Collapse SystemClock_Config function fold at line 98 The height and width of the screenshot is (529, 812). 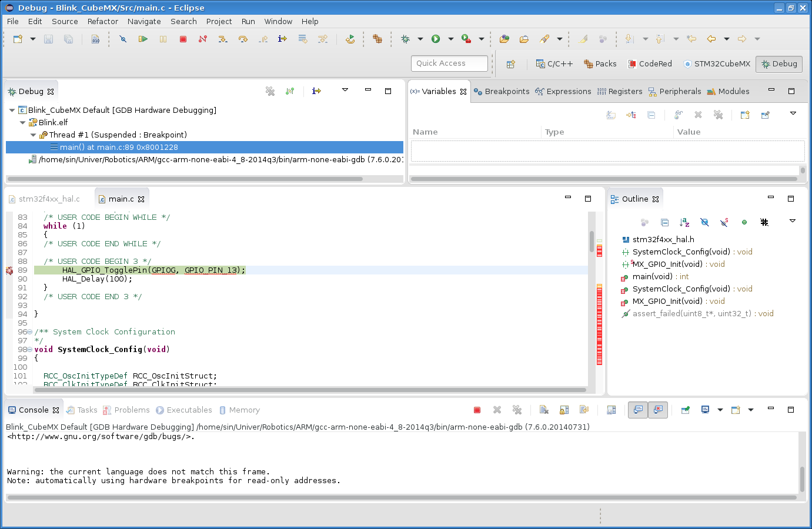[30, 350]
